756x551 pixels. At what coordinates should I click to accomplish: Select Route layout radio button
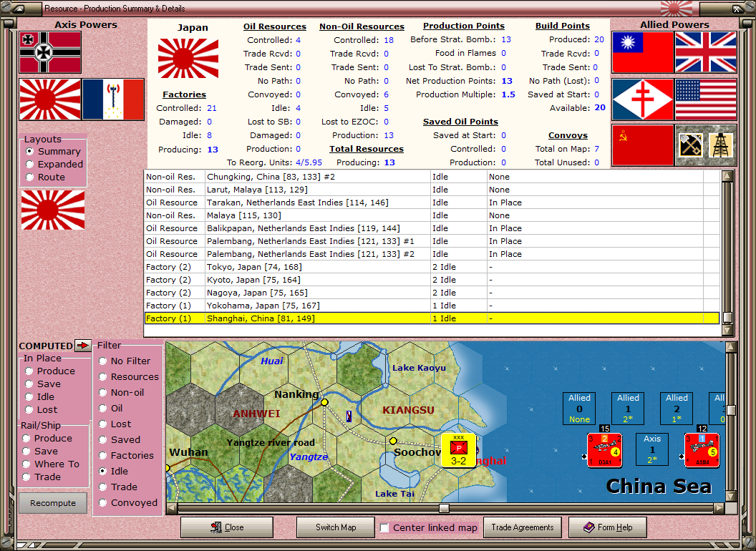tap(30, 177)
